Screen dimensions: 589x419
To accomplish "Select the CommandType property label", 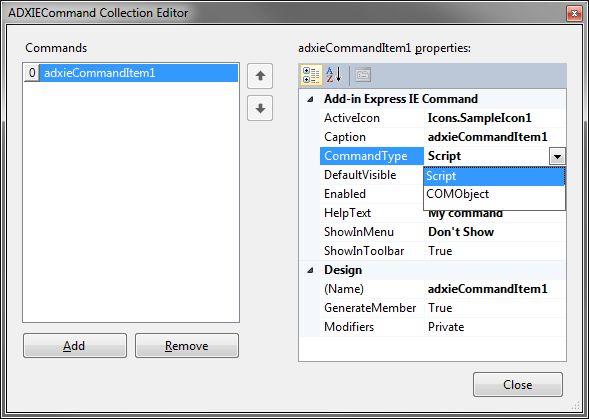I will tap(372, 156).
